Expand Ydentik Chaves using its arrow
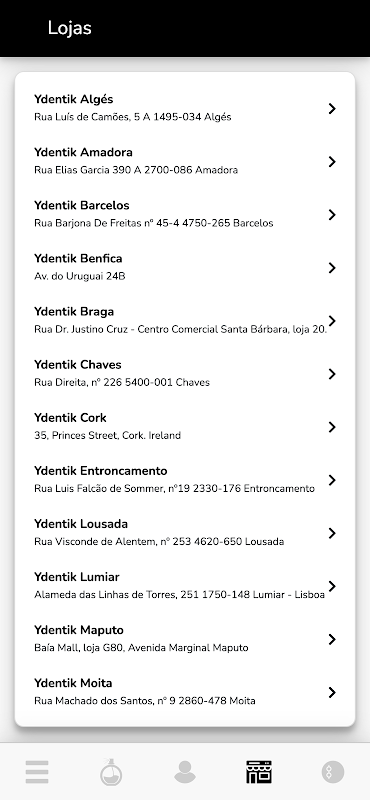The image size is (370, 800). [x=332, y=373]
